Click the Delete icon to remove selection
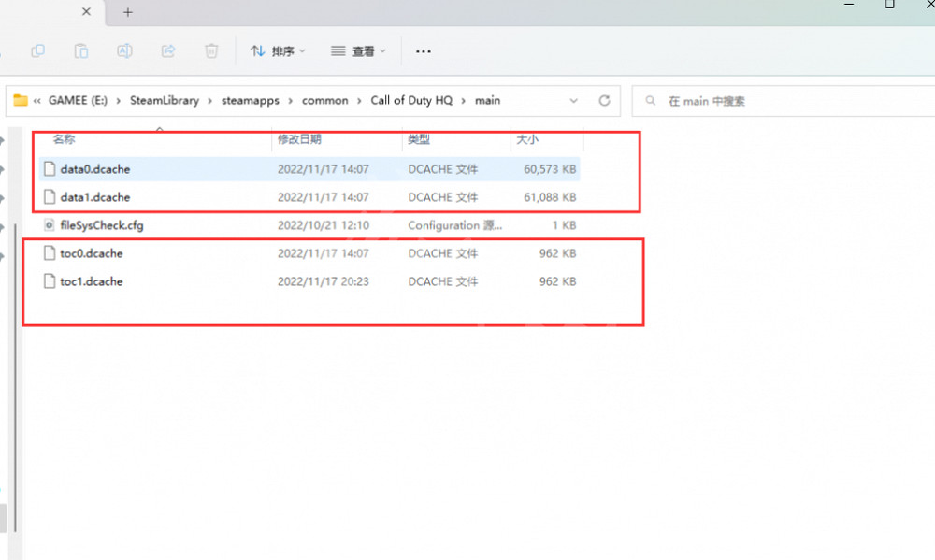Image resolution: width=935 pixels, height=560 pixels. click(211, 51)
